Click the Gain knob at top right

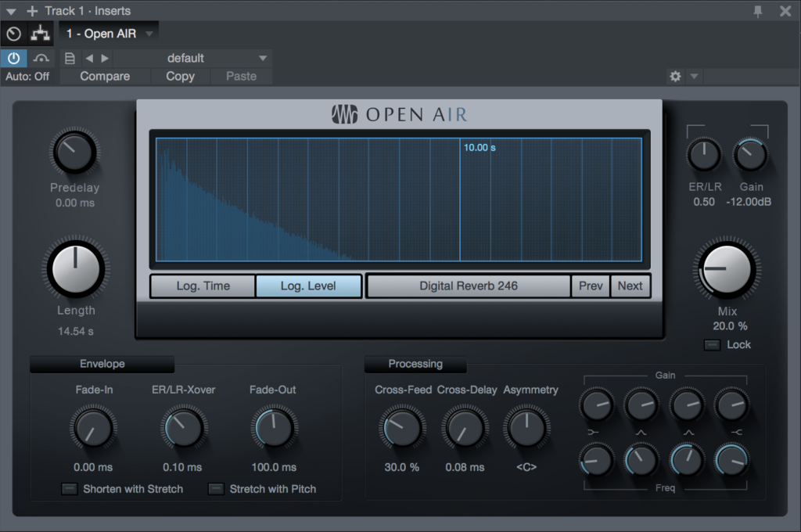[x=750, y=156]
